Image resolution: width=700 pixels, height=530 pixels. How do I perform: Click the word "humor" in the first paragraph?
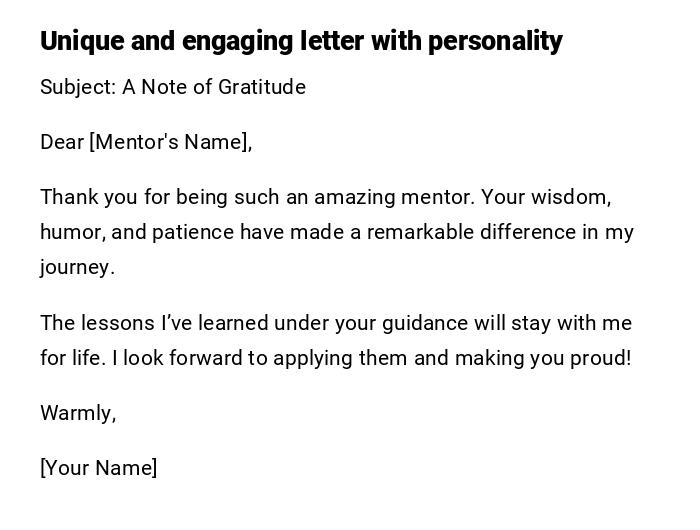click(x=71, y=232)
